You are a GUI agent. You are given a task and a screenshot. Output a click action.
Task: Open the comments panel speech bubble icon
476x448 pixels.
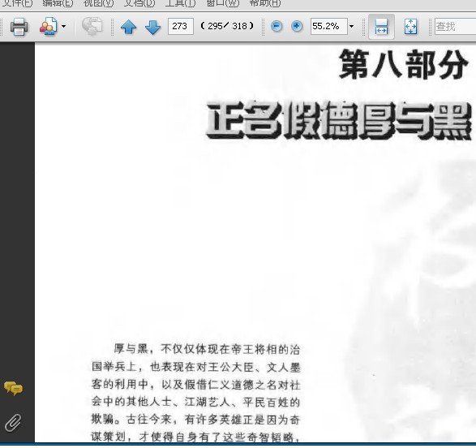coord(13,389)
